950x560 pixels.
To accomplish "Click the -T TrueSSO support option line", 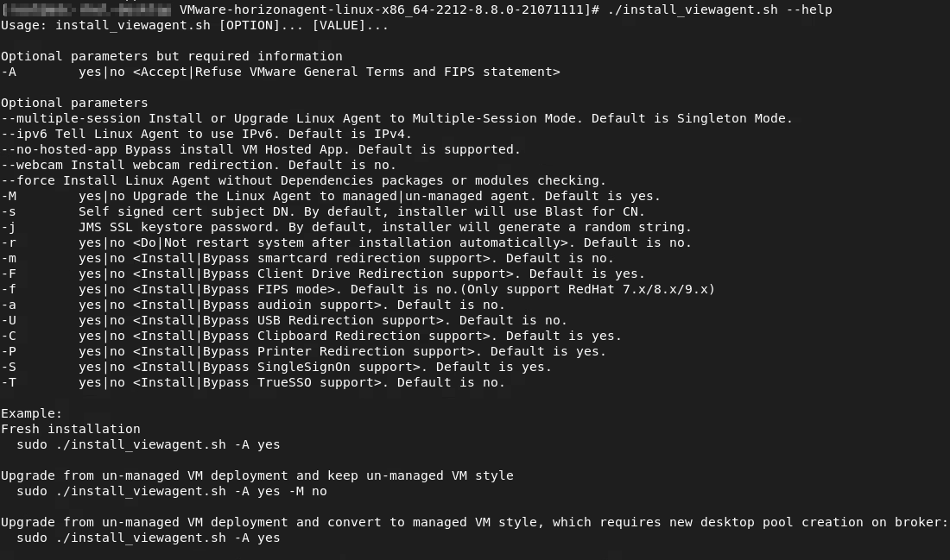I will coord(253,382).
